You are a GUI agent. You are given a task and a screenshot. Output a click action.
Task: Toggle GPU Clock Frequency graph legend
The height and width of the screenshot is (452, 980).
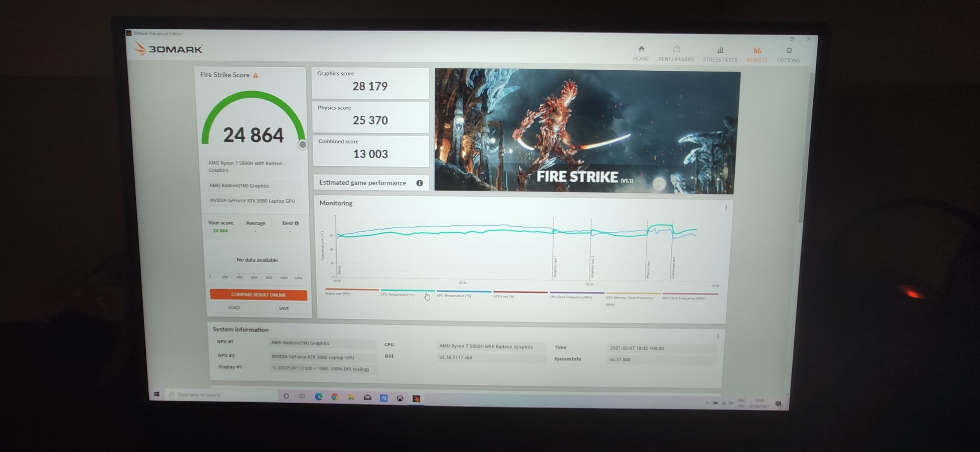tap(690, 296)
